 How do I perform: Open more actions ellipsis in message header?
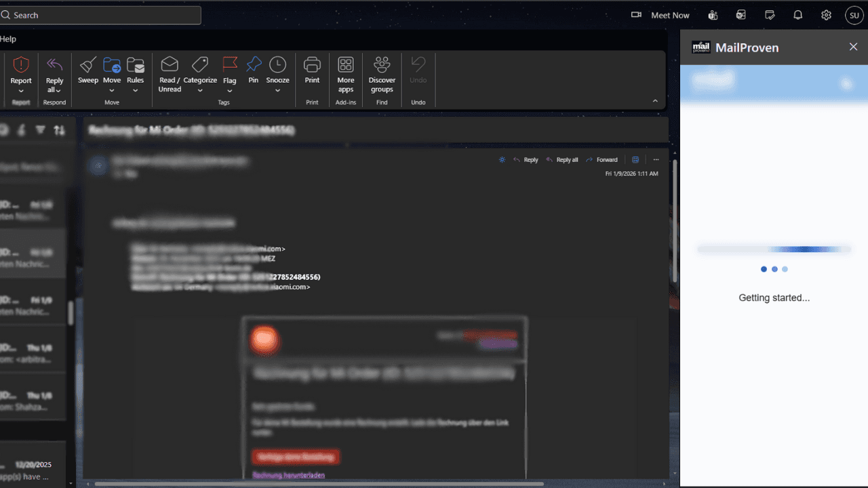[x=656, y=160]
